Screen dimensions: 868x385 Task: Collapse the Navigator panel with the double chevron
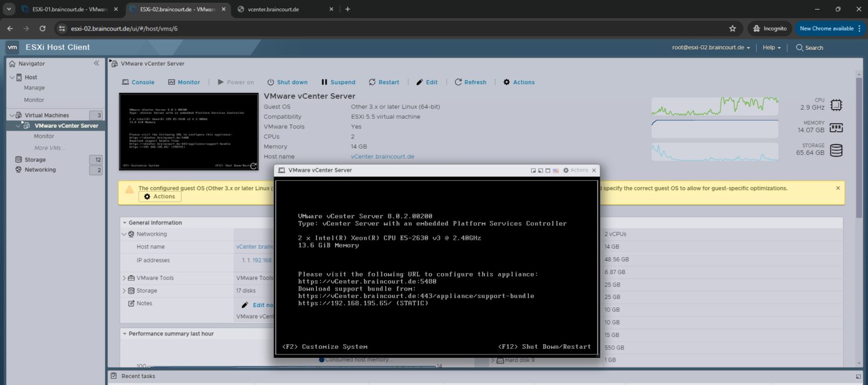(x=97, y=63)
